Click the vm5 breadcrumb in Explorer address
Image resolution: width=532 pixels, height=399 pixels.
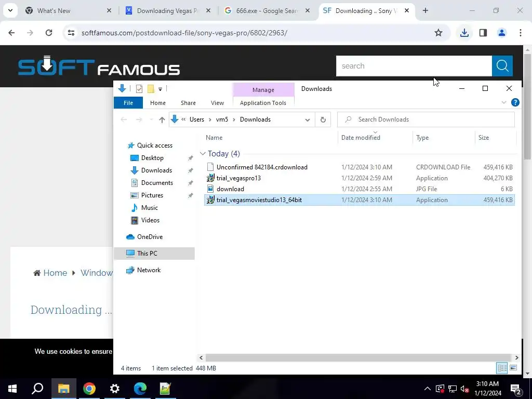coord(222,119)
